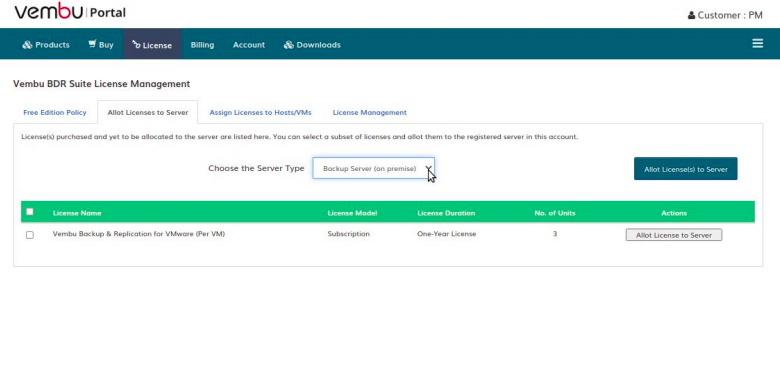Click the Allot License(s) to Server button

point(685,169)
